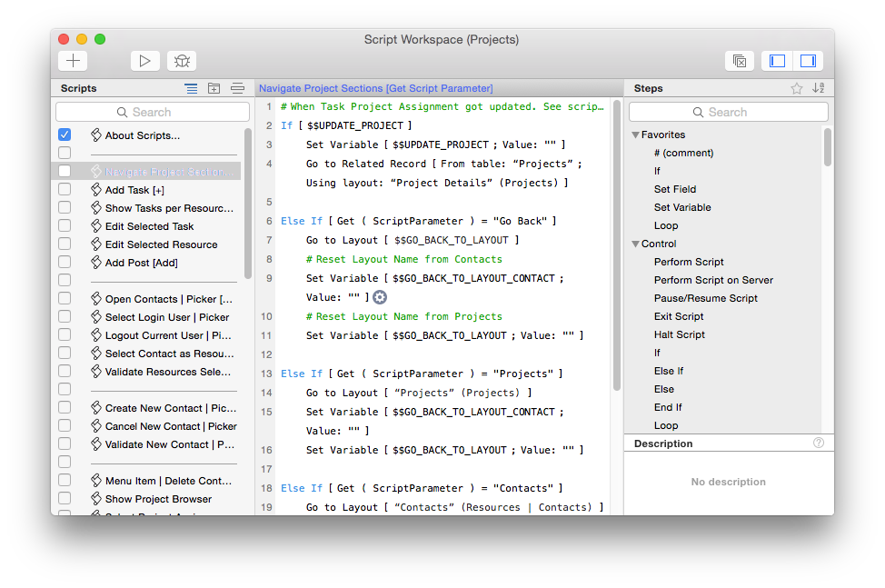Viewport: 885px width, 588px height.
Task: Click the new separator icon in Scripts
Action: point(237,88)
